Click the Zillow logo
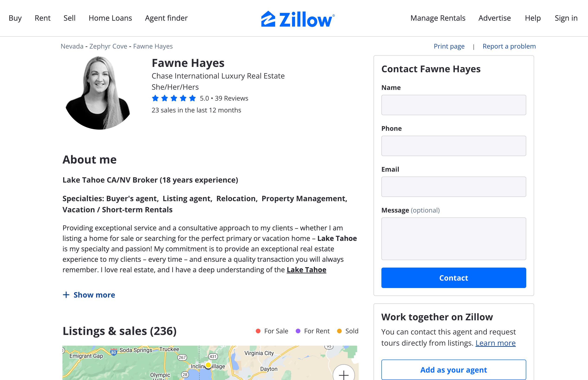The height and width of the screenshot is (380, 588). [x=298, y=19]
